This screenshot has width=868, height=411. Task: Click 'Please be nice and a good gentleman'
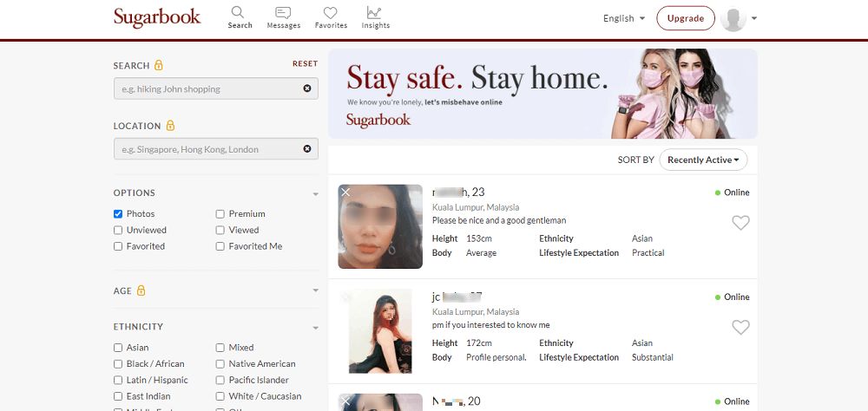[x=499, y=220]
